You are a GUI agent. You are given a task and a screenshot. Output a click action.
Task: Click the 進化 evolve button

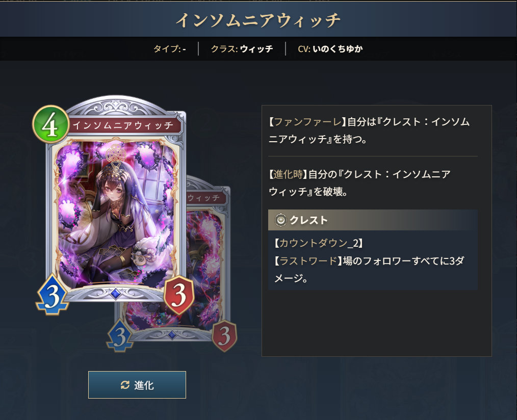(x=137, y=385)
